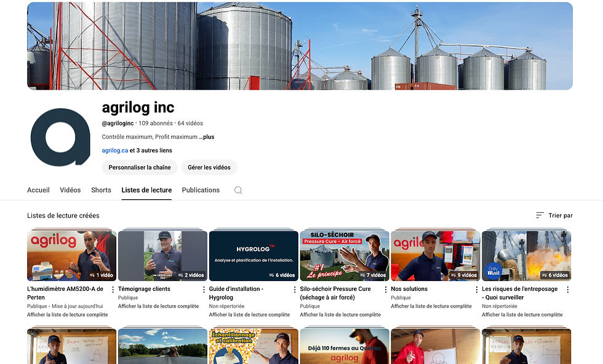603x364 pixels.
Task: Open the channel search magnifier icon
Action: (238, 190)
